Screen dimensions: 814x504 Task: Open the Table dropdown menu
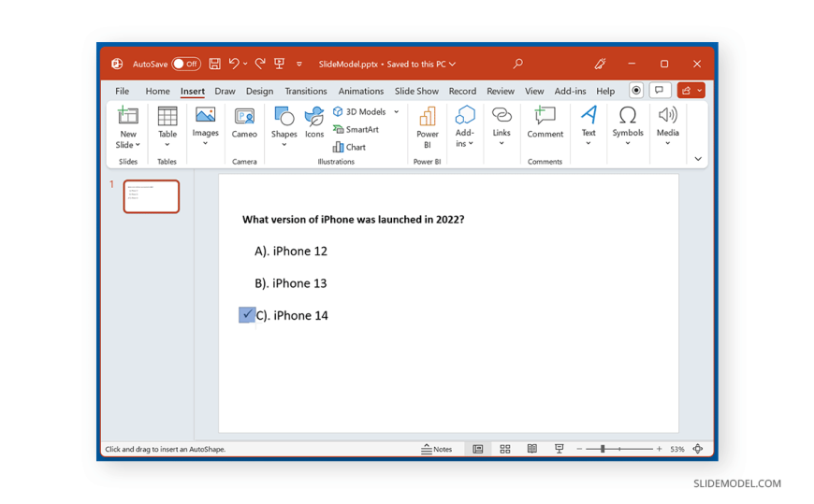pos(167,143)
